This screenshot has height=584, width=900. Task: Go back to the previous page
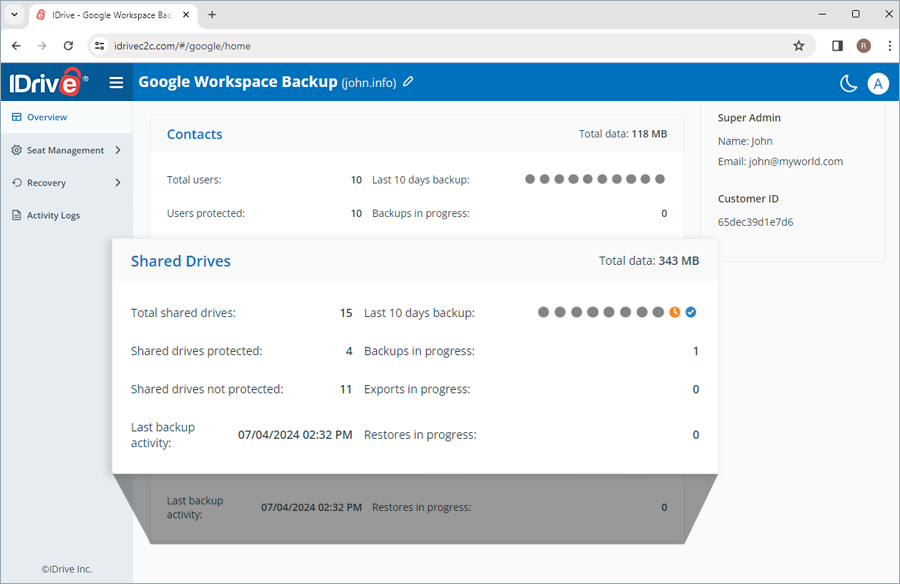point(16,46)
